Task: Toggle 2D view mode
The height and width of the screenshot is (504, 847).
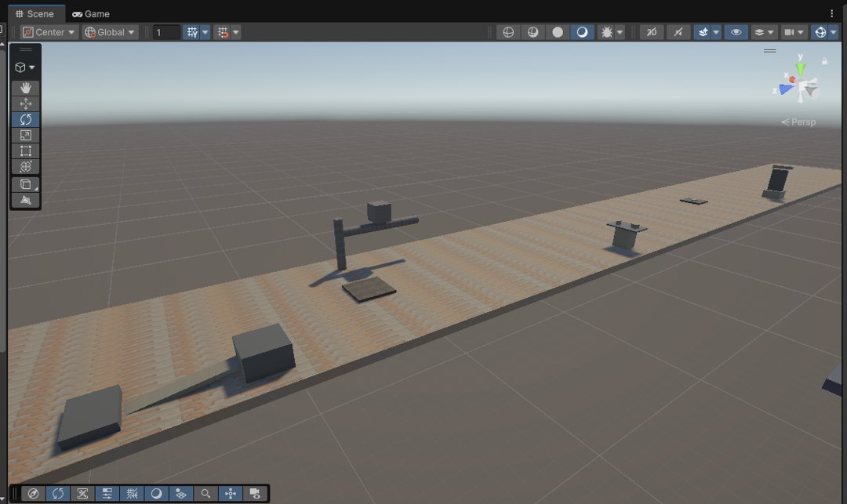Action: 652,32
